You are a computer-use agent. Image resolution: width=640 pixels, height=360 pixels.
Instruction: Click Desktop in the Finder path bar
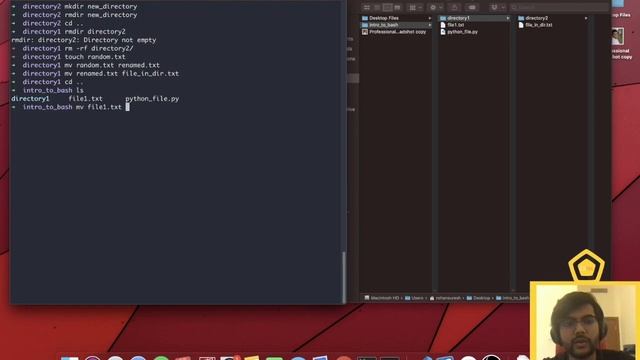coord(478,298)
